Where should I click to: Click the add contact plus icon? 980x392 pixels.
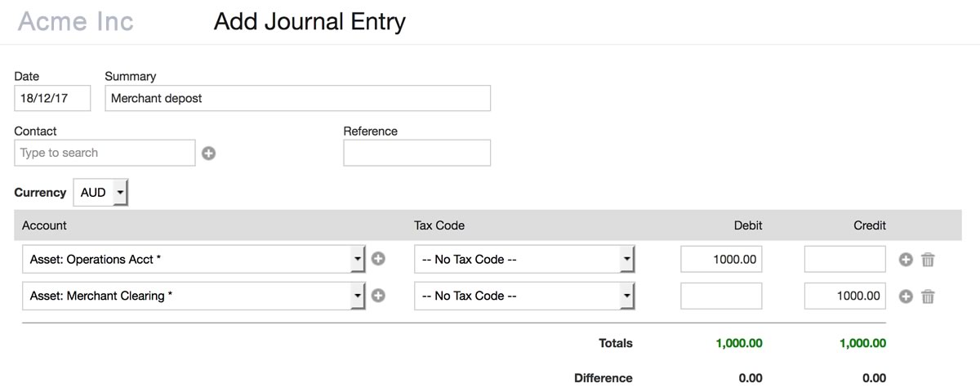209,153
